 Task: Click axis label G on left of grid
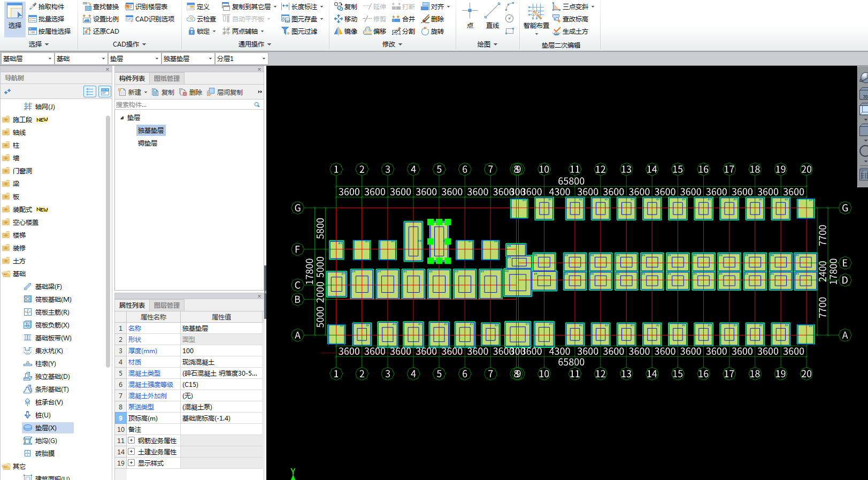pos(298,208)
